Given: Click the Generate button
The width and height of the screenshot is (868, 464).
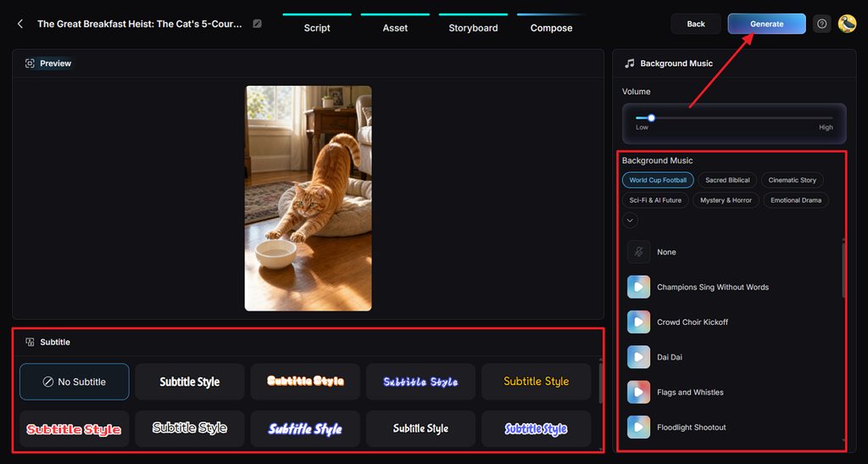Looking at the screenshot, I should point(766,24).
